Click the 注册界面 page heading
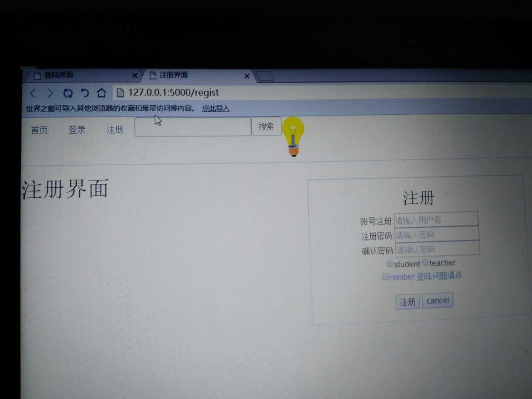 pos(65,189)
